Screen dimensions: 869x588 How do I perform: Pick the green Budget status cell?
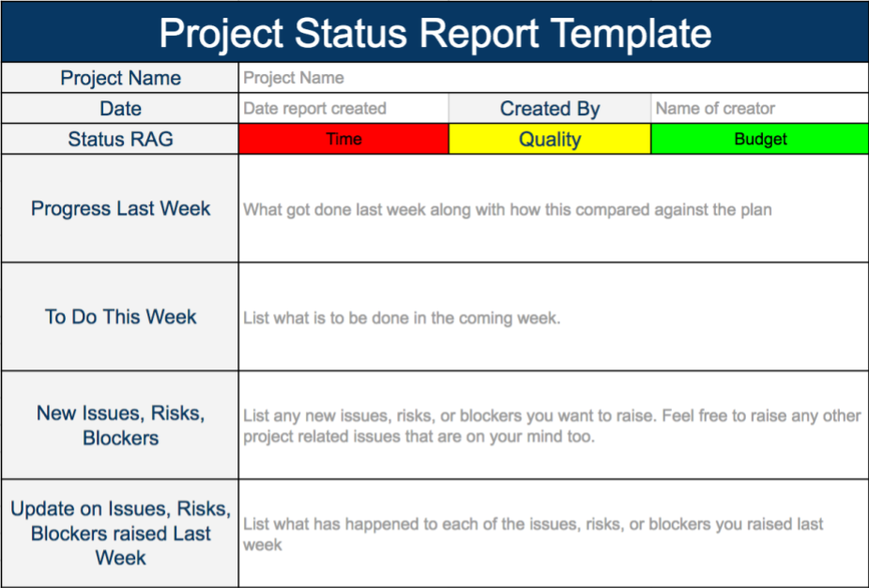(759, 139)
